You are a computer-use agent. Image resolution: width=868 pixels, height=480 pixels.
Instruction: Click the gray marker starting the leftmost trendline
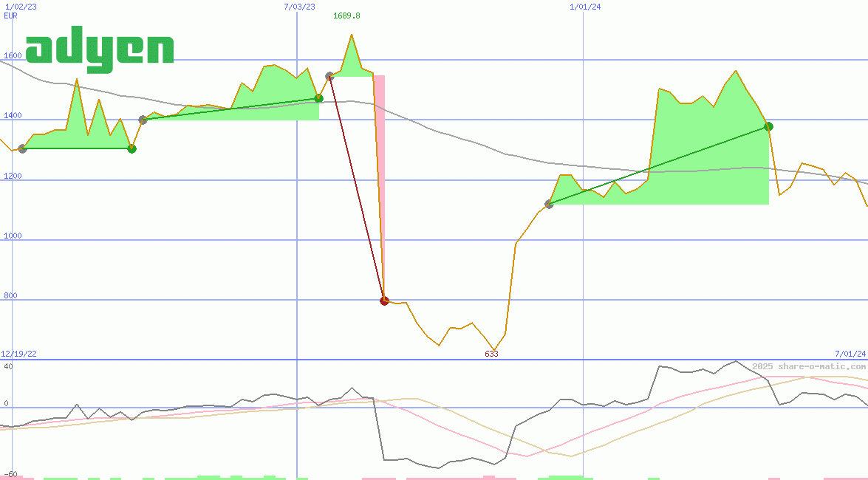tap(22, 148)
